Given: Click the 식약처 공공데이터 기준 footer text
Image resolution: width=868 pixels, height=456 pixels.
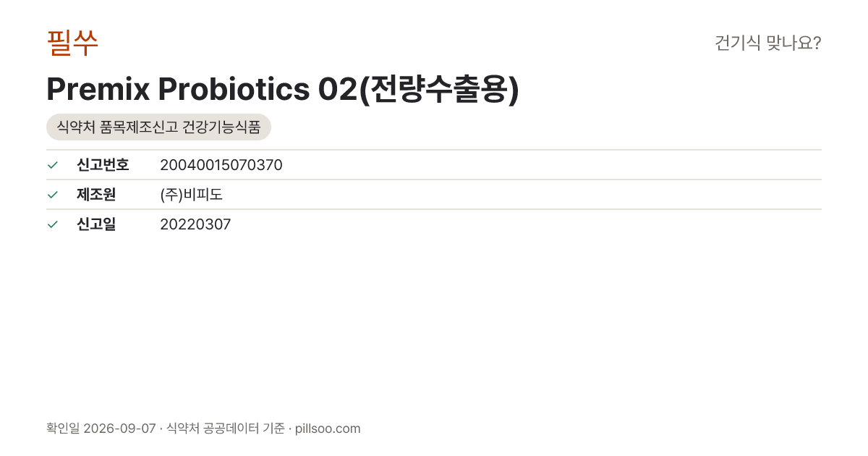Looking at the screenshot, I should [226, 428].
